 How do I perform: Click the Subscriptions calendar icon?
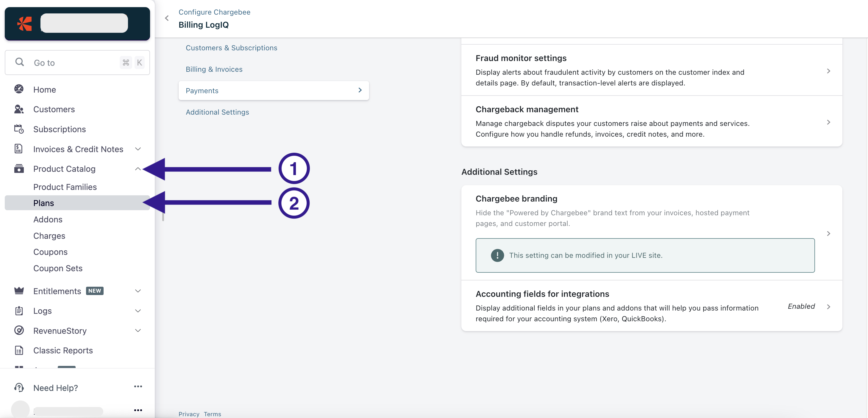click(x=19, y=129)
